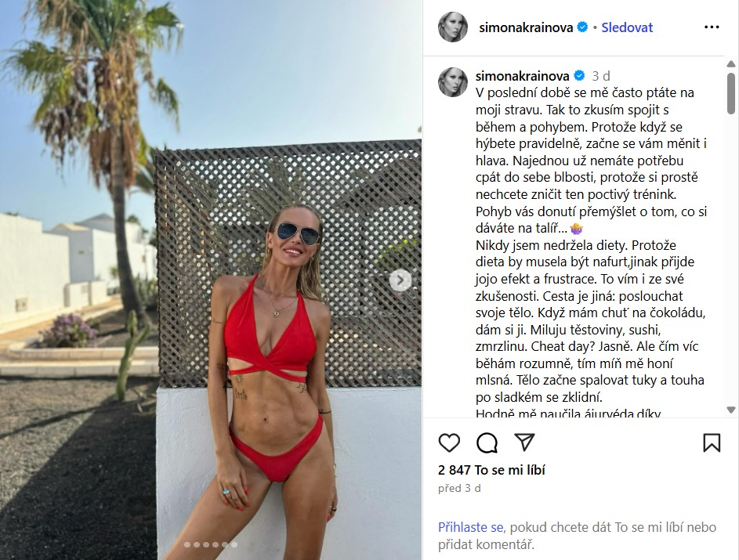Open the three-dot more options menu

pyautogui.click(x=712, y=27)
